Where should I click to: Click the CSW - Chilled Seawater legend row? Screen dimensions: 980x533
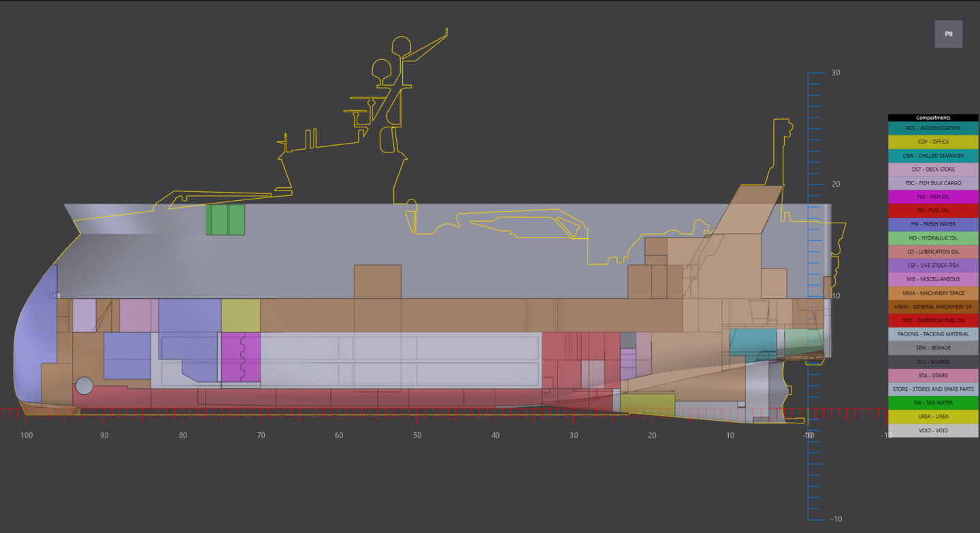[x=933, y=155]
